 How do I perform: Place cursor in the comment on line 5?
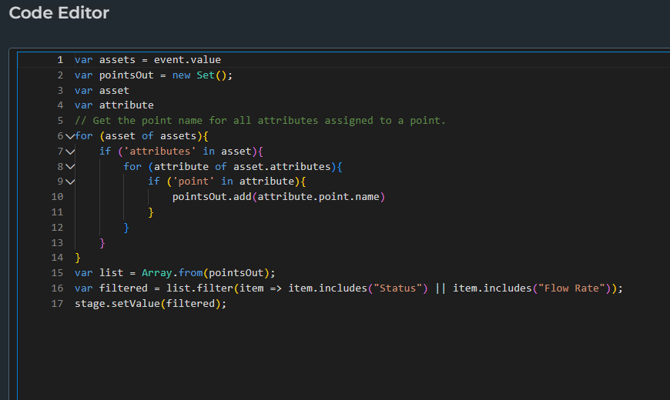click(260, 120)
